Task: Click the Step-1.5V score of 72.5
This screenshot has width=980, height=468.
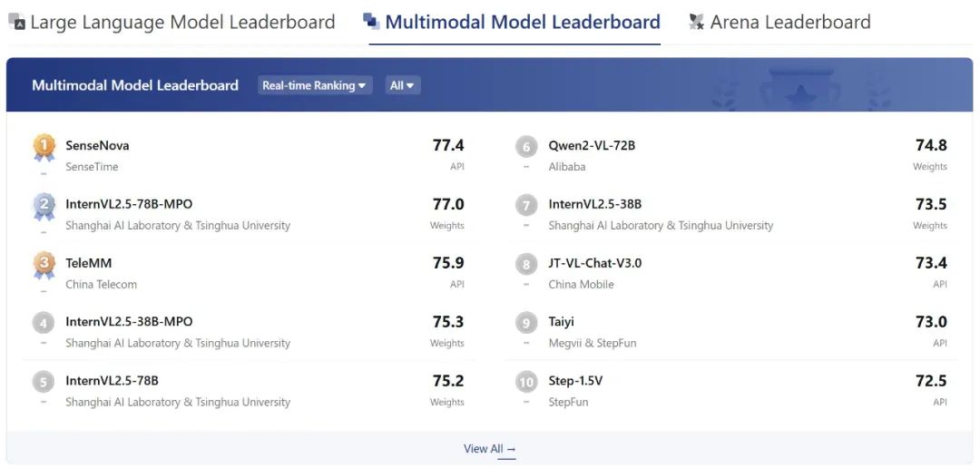Action: pos(931,381)
